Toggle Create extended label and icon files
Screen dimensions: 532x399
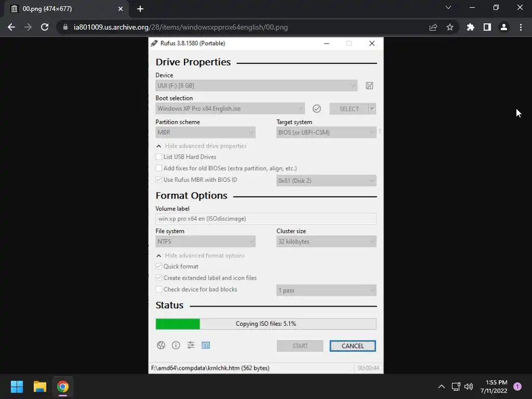158,278
